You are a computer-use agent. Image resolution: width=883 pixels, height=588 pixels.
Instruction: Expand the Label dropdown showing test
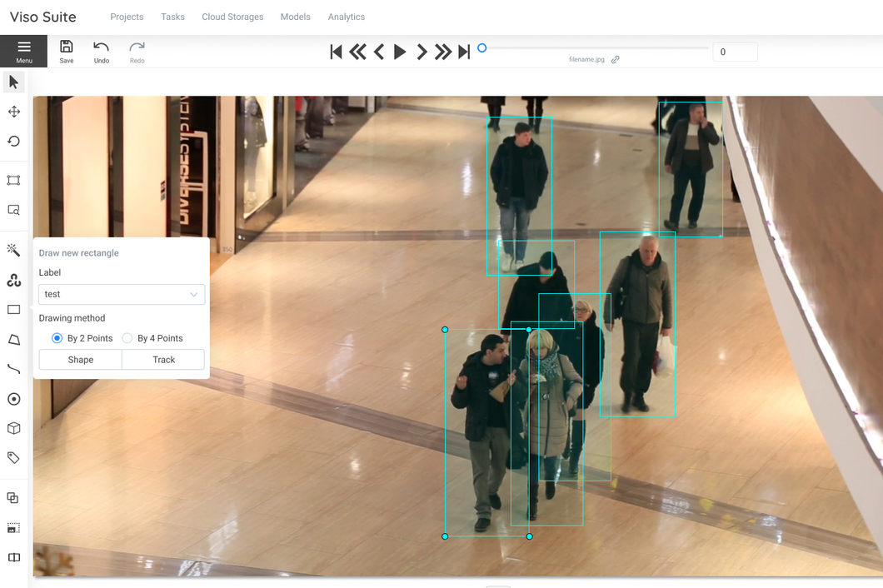(x=122, y=294)
